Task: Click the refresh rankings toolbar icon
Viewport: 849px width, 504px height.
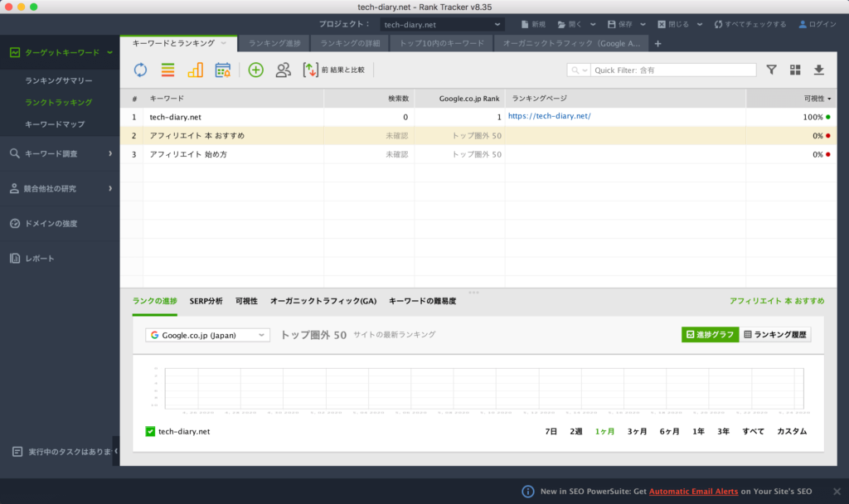Action: coord(140,70)
